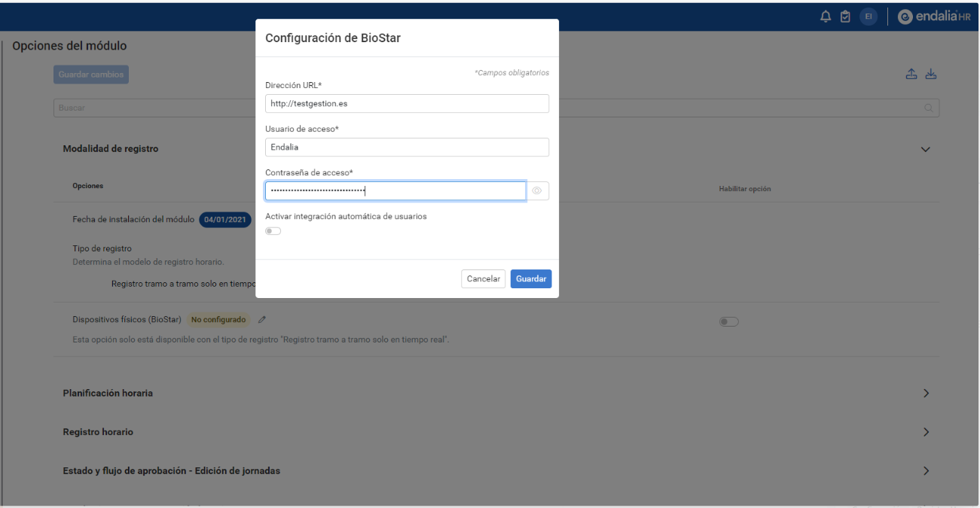Focus the Dirección URL field

coord(407,103)
